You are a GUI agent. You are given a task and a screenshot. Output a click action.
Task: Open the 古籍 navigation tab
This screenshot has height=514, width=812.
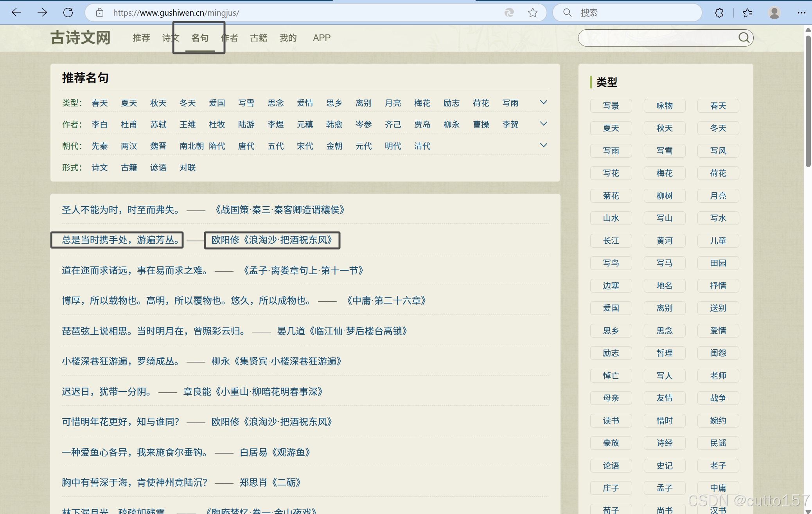coord(259,38)
